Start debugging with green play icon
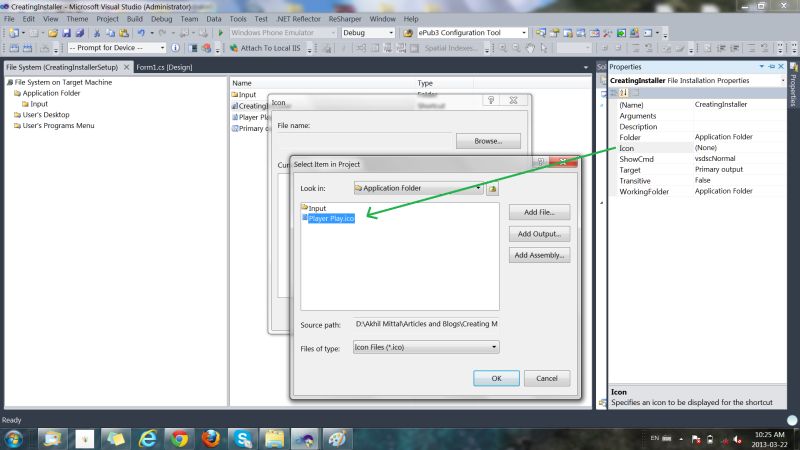The image size is (800, 450). [x=220, y=33]
